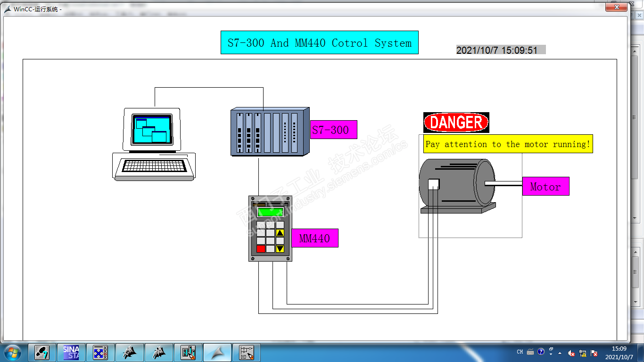
Task: Click the keyboard icon on the language bar
Action: tap(530, 352)
